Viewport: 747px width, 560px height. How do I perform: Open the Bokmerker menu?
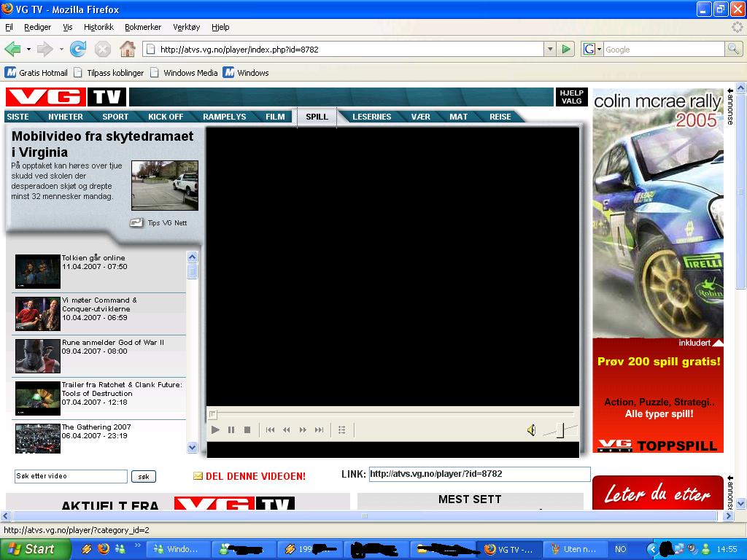[143, 27]
